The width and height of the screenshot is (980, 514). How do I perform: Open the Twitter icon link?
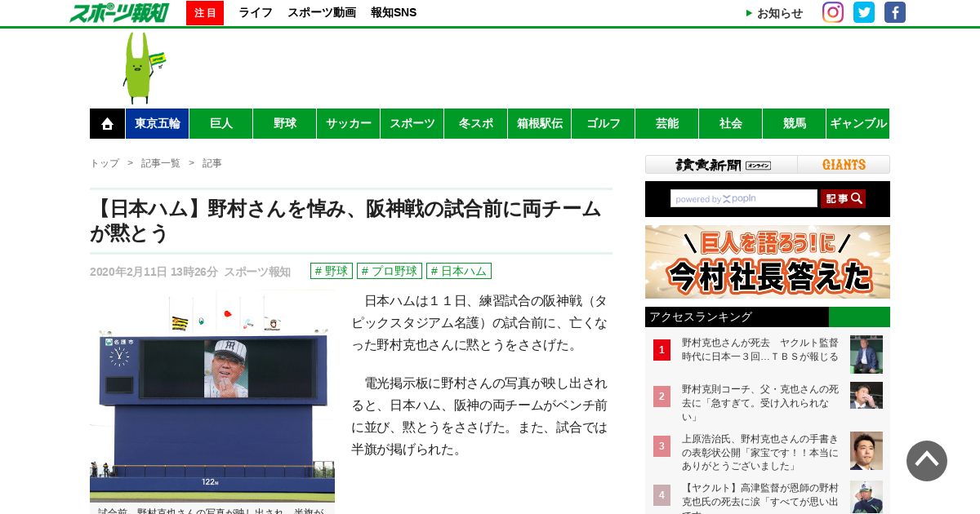864,12
